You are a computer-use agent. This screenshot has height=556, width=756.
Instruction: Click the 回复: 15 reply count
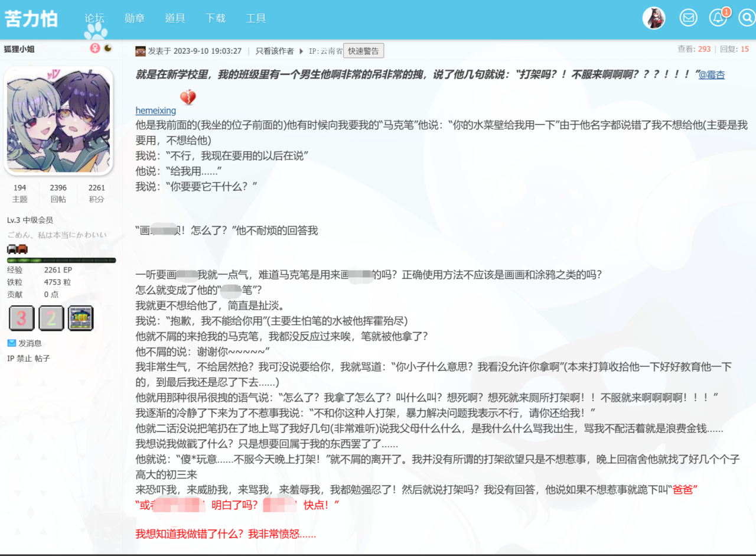tap(734, 49)
